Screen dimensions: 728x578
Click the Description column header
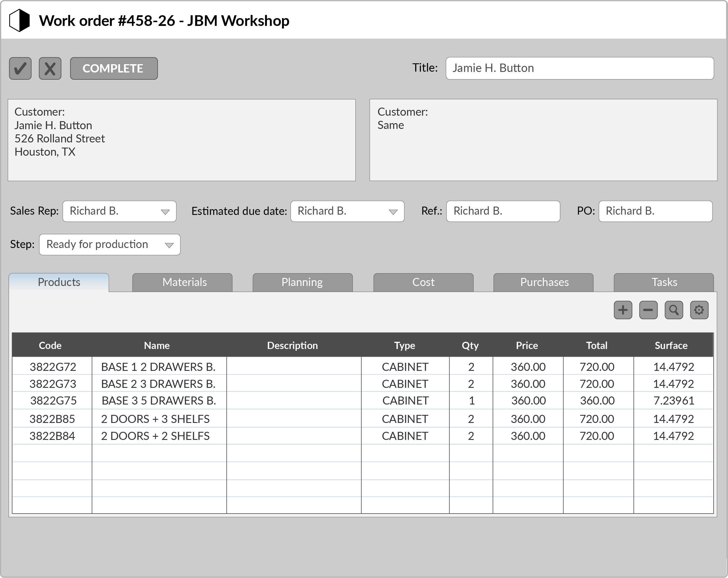(292, 345)
